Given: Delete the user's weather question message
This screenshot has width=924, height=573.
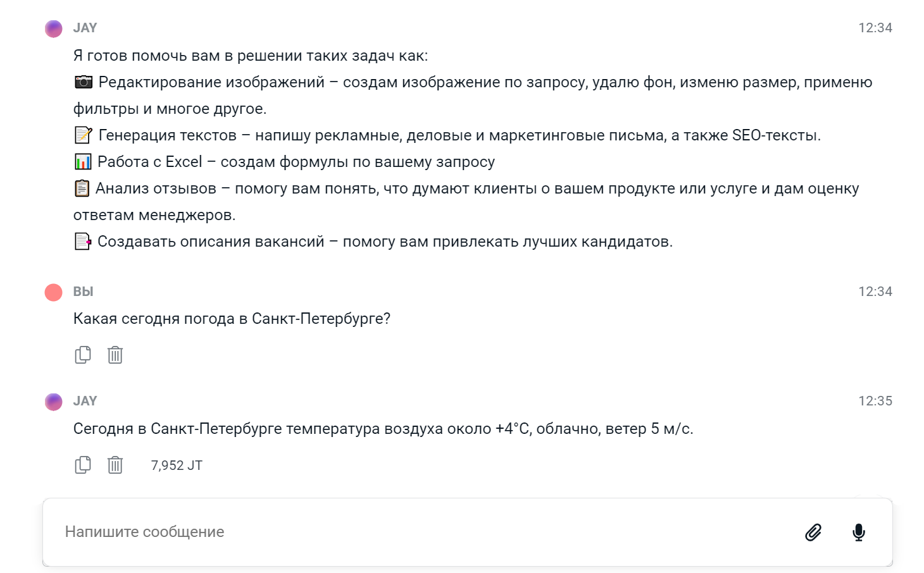Looking at the screenshot, I should [x=115, y=355].
